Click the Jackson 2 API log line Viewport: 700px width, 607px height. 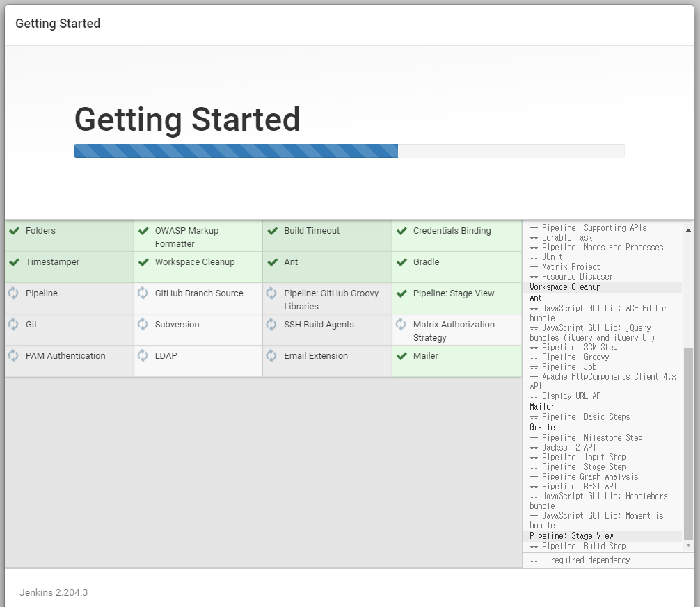click(x=563, y=447)
